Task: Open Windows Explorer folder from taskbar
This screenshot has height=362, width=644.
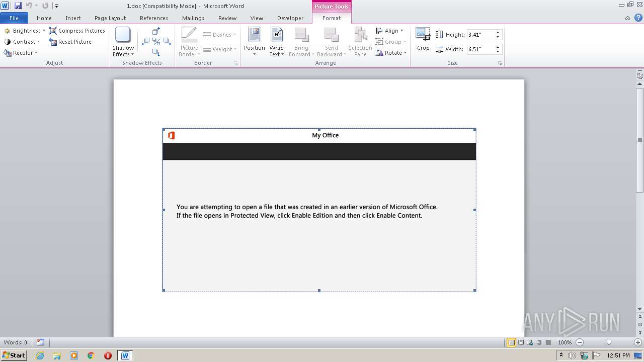Action: click(57, 355)
